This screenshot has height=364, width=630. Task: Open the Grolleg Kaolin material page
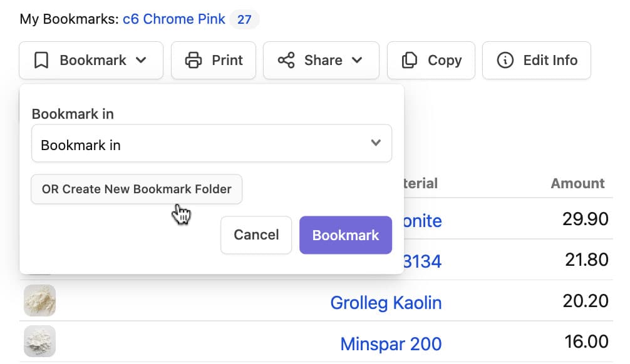point(386,303)
